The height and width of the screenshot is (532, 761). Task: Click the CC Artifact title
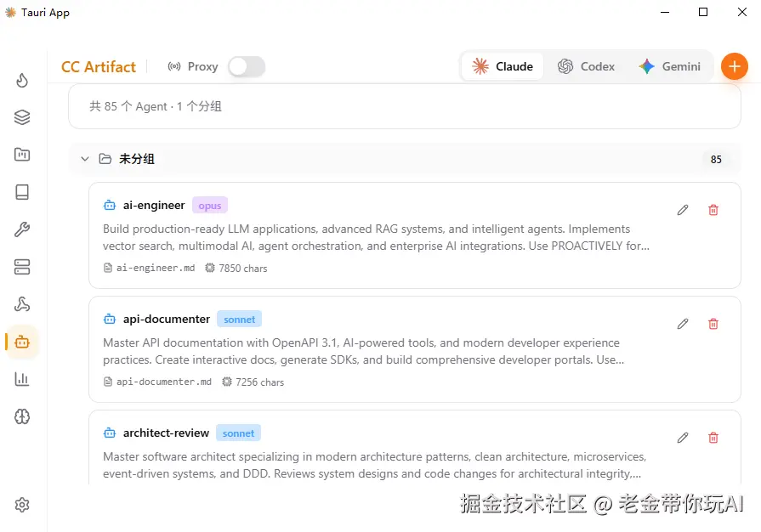tap(99, 67)
